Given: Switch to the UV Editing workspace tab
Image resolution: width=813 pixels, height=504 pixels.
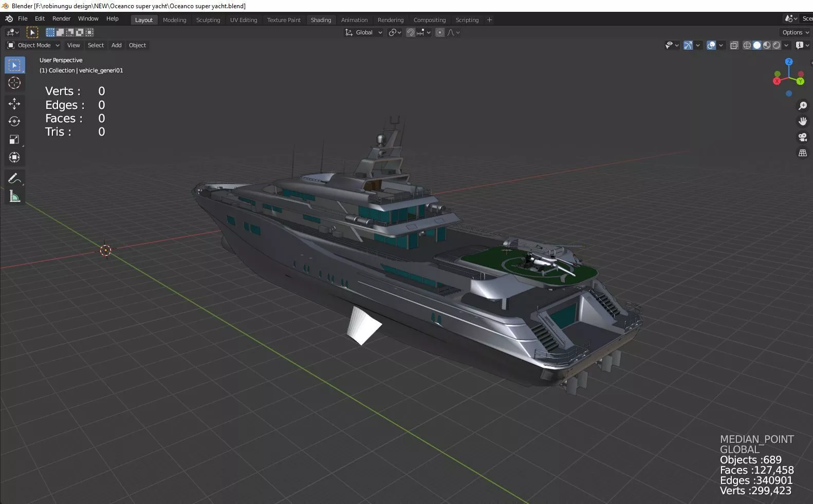Looking at the screenshot, I should (x=244, y=20).
